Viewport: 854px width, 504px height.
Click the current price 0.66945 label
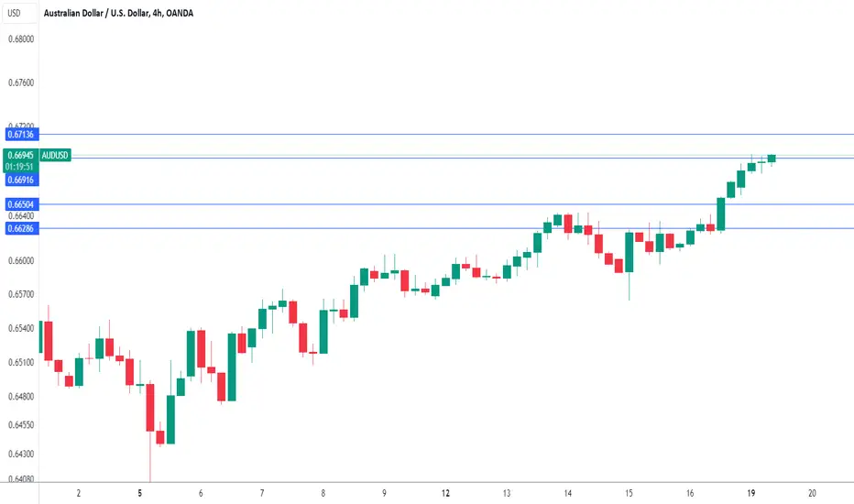point(21,155)
